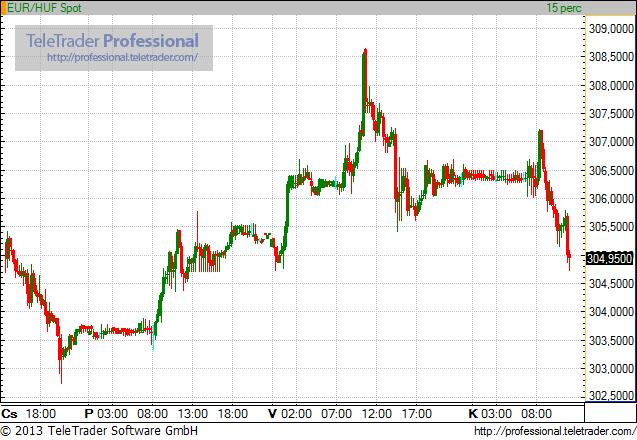
Task: Click the 302,5000 price axis label
Action: [x=611, y=395]
